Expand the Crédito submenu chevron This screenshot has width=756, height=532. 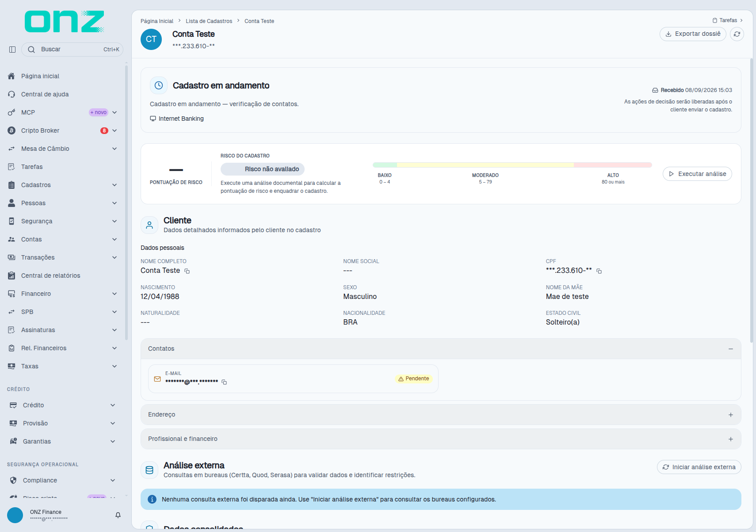[113, 405]
